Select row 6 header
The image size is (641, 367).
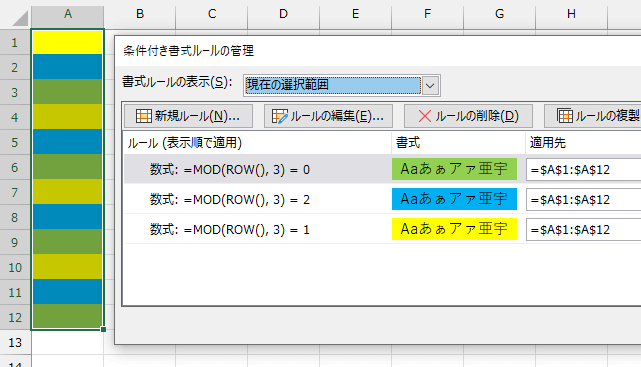pos(15,167)
